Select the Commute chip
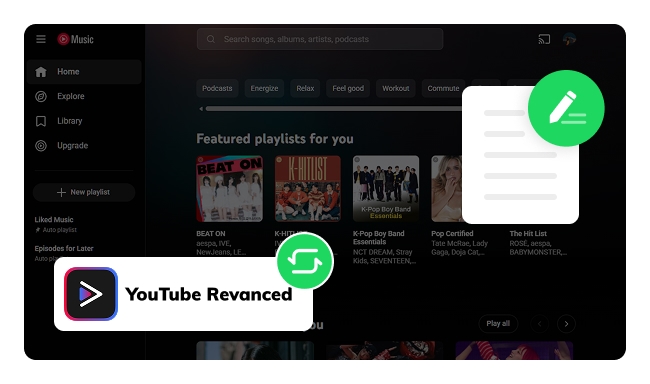Image resolution: width=650 pixels, height=384 pixels. [443, 88]
